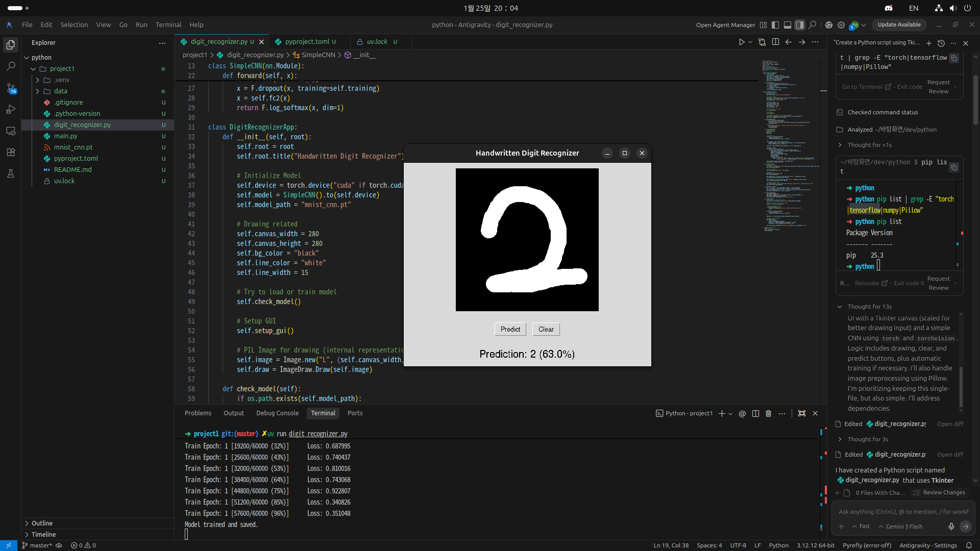Click the Run Python File play icon
This screenshot has width=980, height=551.
coord(742,42)
